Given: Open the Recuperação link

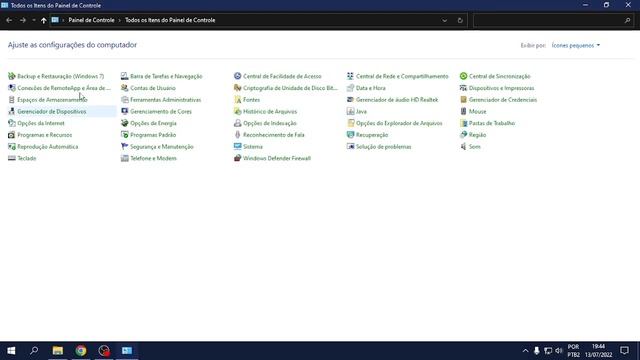Looking at the screenshot, I should 372,135.
